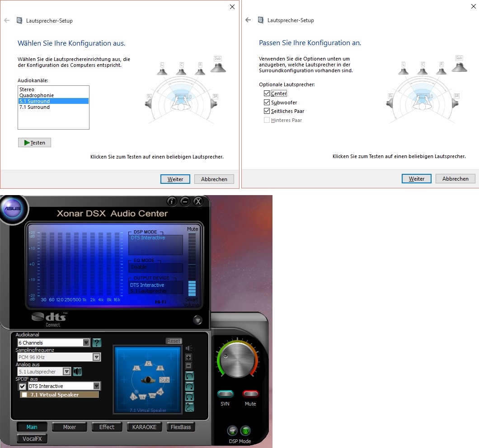Toggle the SVN smart volume button
This screenshot has width=479, height=448.
point(225,394)
